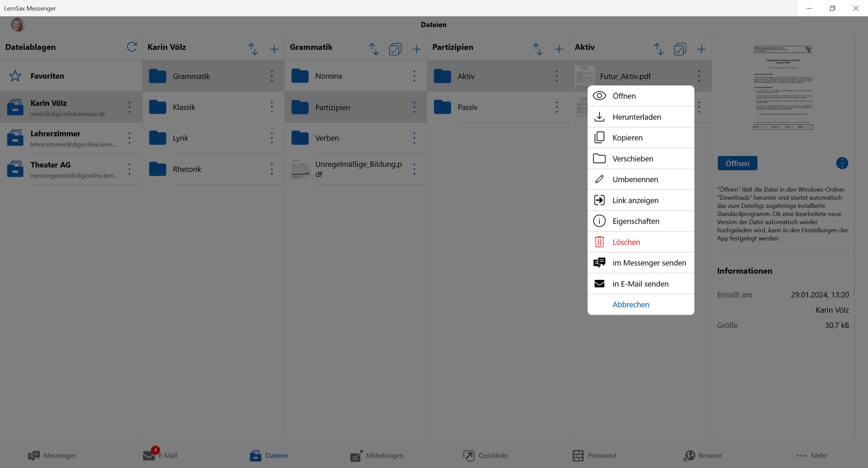The image size is (868, 468).
Task: Select Favoriten star entry
Action: tap(47, 76)
